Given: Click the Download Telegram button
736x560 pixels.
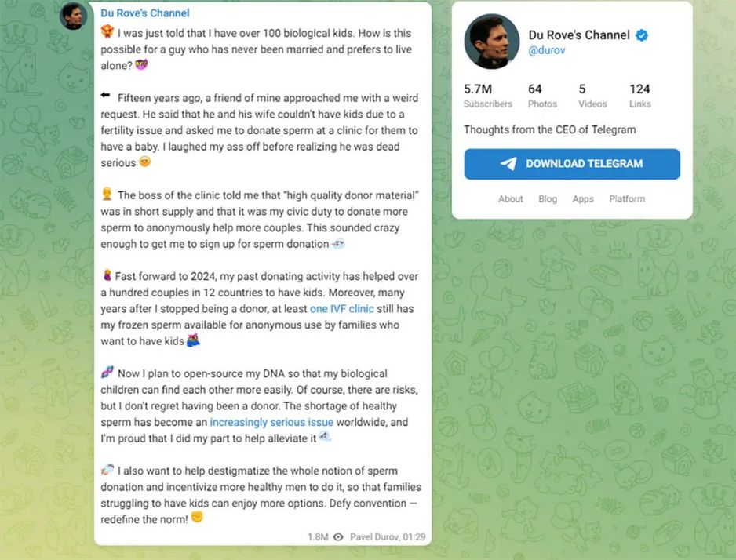Looking at the screenshot, I should 572,164.
